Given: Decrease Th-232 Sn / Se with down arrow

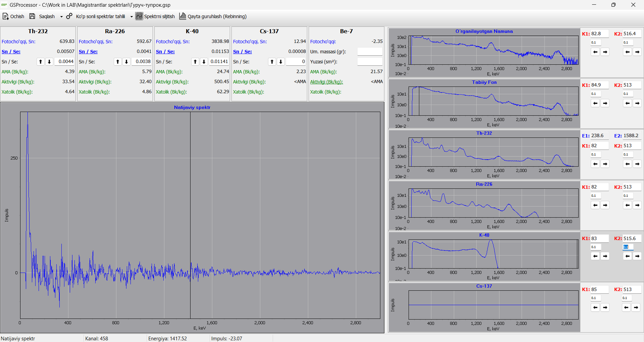Looking at the screenshot, I should coord(49,62).
